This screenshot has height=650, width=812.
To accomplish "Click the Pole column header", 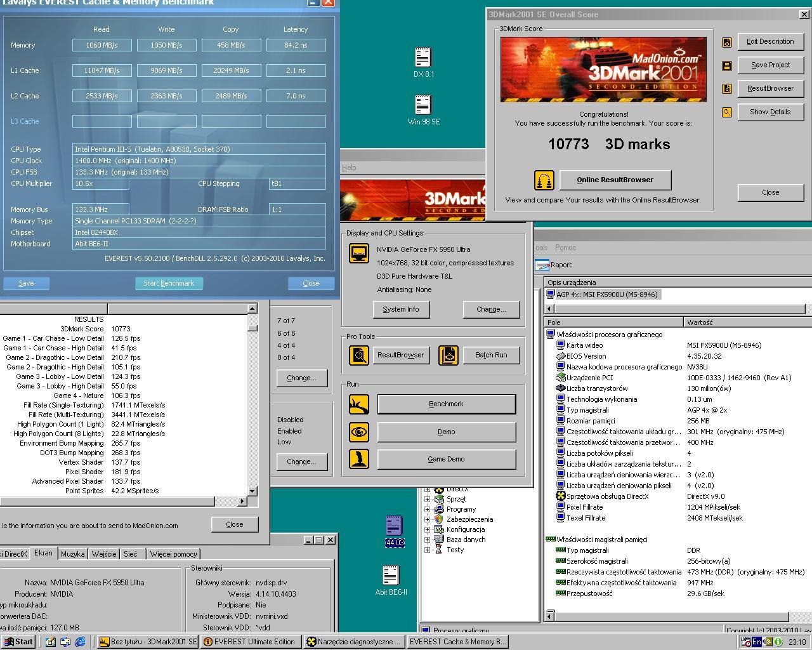I will click(614, 322).
